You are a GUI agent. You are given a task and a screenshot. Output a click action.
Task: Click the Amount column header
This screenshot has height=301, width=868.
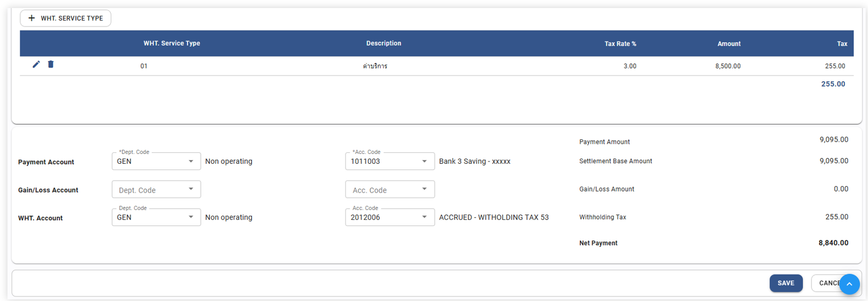click(729, 44)
